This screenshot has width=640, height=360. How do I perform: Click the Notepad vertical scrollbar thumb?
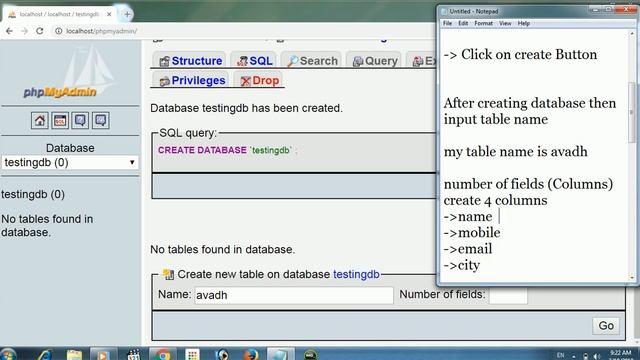click(x=632, y=112)
